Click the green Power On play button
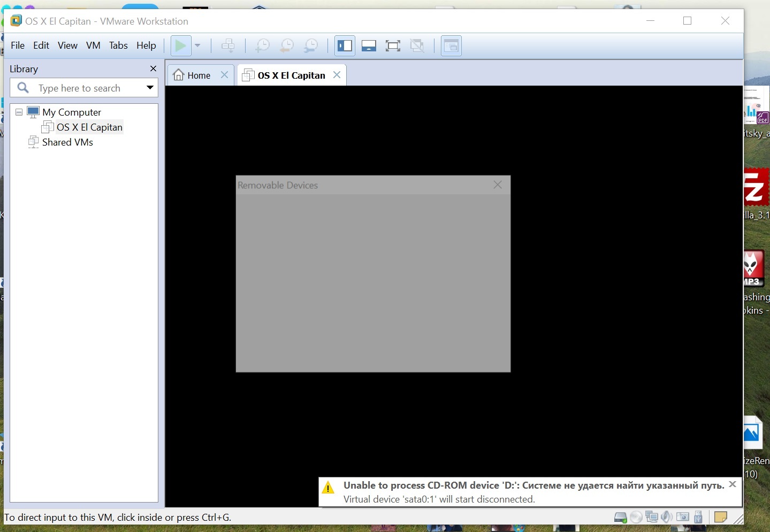 pyautogui.click(x=181, y=45)
